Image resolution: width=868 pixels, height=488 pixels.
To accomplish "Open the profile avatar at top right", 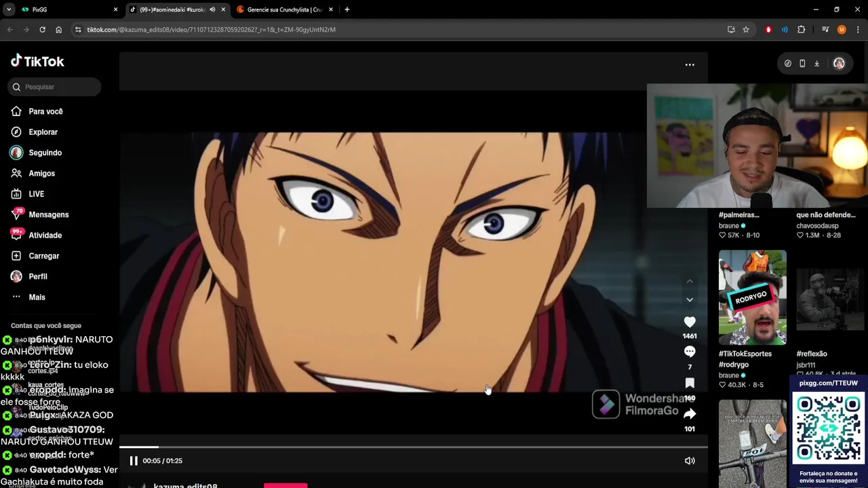I will [x=839, y=63].
